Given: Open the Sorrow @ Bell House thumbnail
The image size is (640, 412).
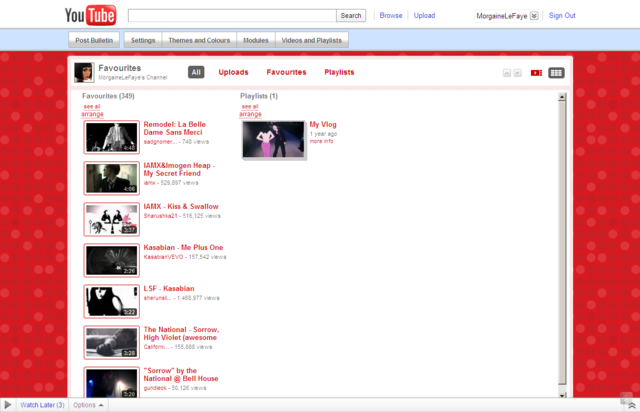Looking at the screenshot, I should coord(111,382).
